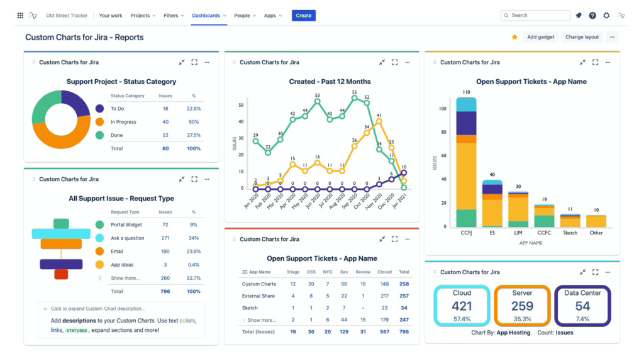Expand Show more row in Request Type table
This screenshot has width=644, height=359.
pos(125,278)
